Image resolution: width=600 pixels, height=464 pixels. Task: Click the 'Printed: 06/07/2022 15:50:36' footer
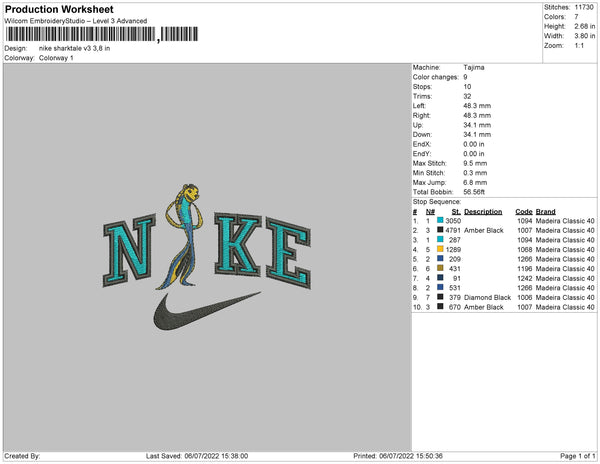click(x=398, y=456)
